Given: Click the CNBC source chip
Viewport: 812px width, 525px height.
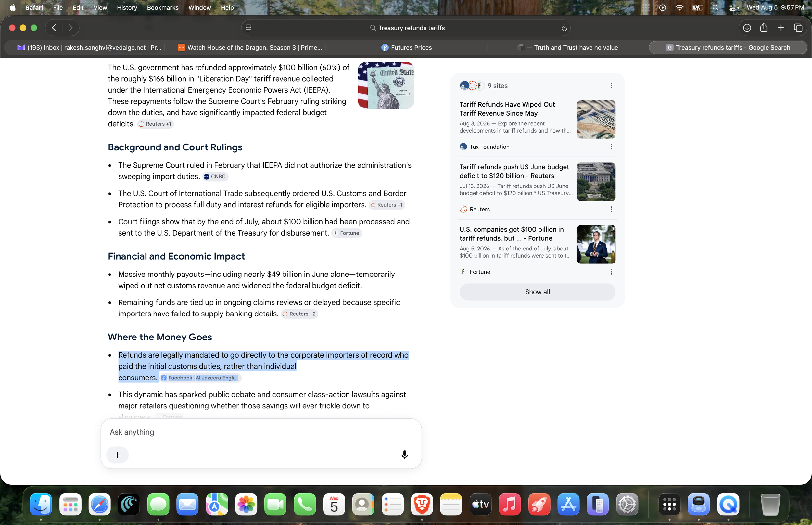Looking at the screenshot, I should [215, 177].
